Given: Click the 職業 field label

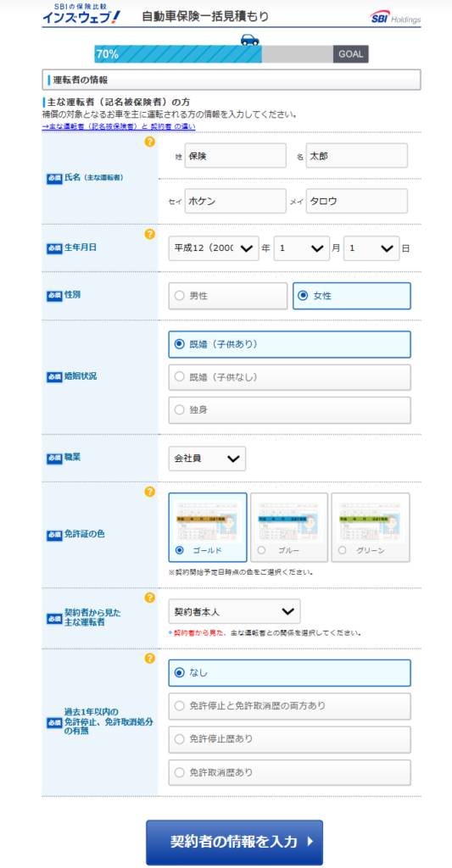Looking at the screenshot, I should (x=73, y=458).
